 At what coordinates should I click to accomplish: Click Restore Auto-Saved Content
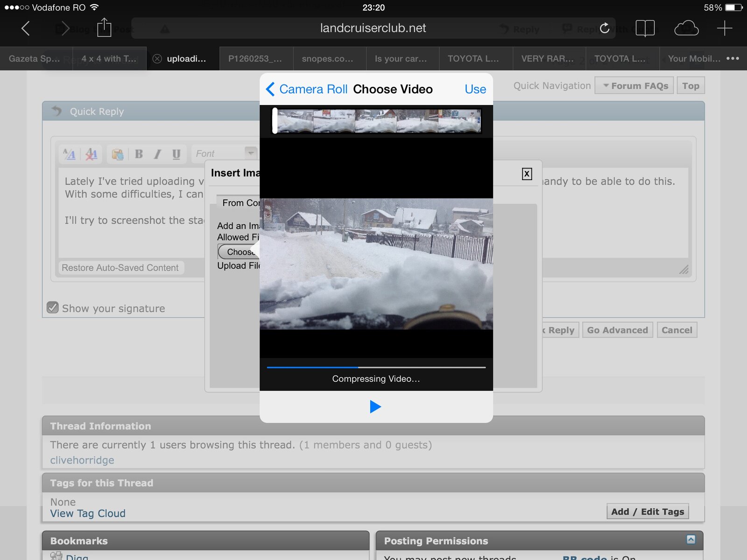coord(120,268)
